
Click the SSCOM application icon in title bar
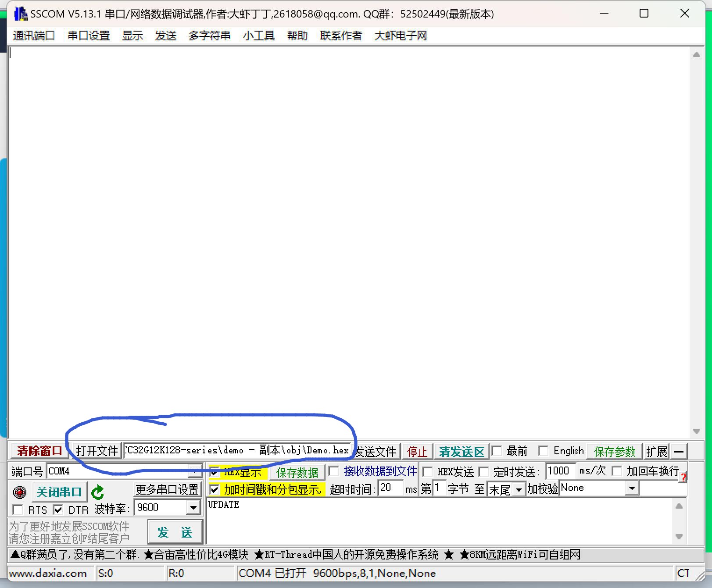pyautogui.click(x=20, y=14)
